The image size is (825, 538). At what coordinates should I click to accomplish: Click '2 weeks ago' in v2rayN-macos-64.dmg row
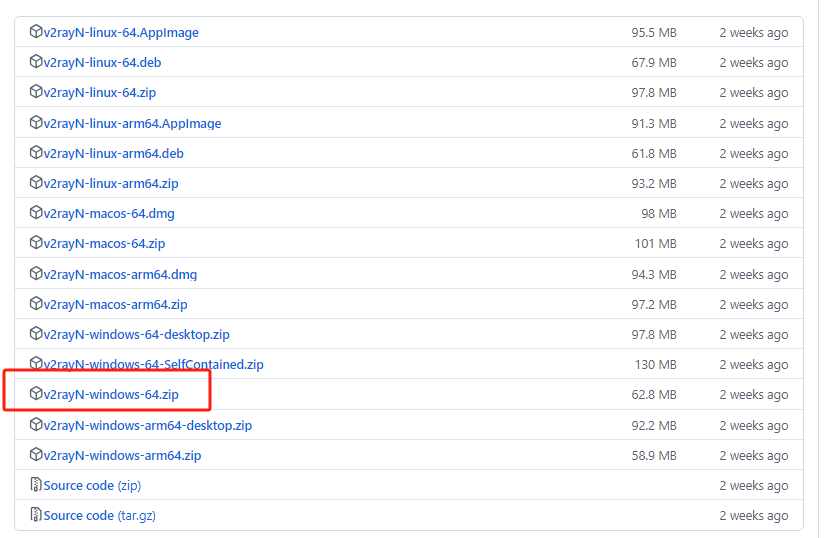coord(754,214)
